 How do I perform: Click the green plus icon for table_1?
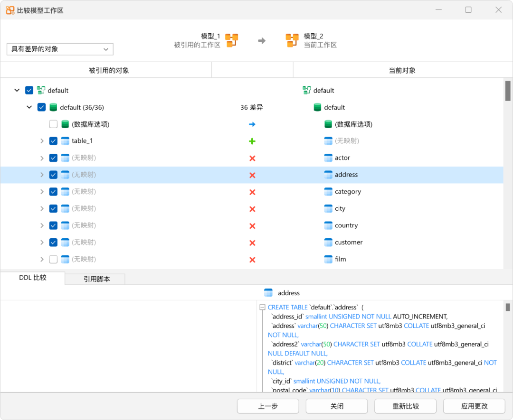tap(252, 141)
